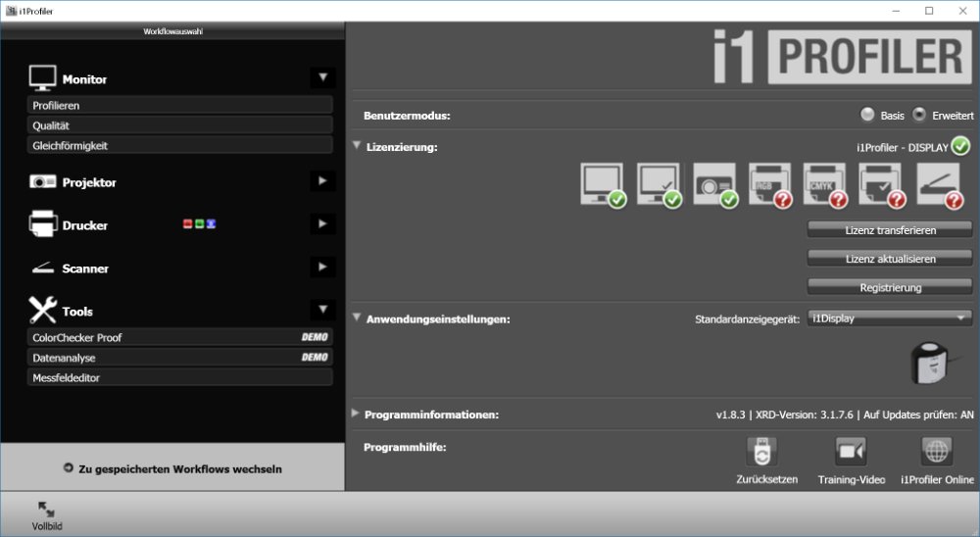Image resolution: width=980 pixels, height=537 pixels.
Task: Expand the Drucker section arrow
Action: click(x=322, y=223)
